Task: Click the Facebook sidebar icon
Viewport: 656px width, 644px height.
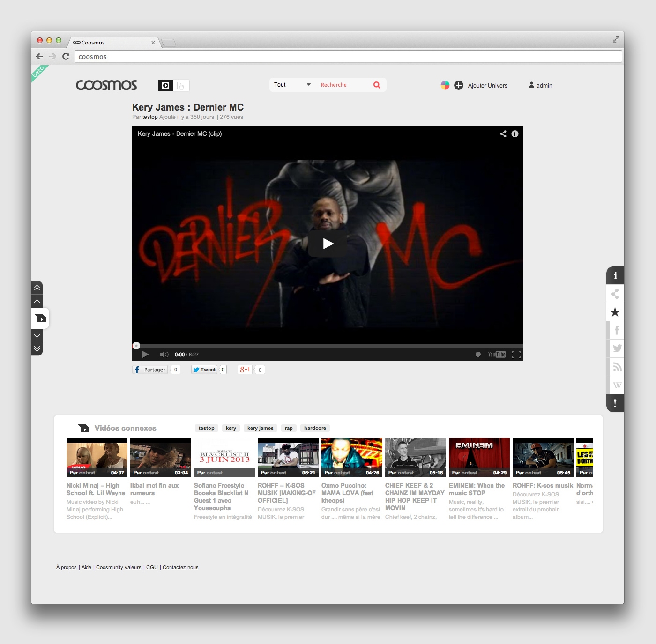Action: click(617, 330)
